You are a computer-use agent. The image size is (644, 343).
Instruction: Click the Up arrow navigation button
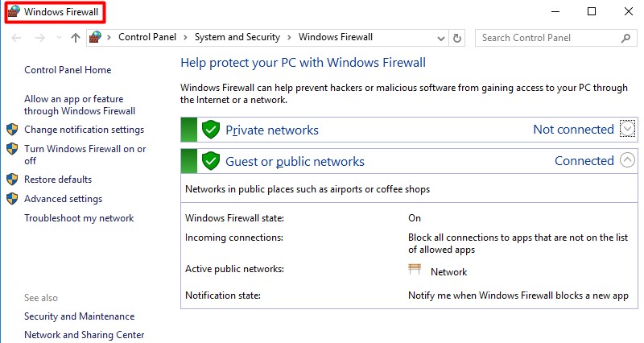76,37
